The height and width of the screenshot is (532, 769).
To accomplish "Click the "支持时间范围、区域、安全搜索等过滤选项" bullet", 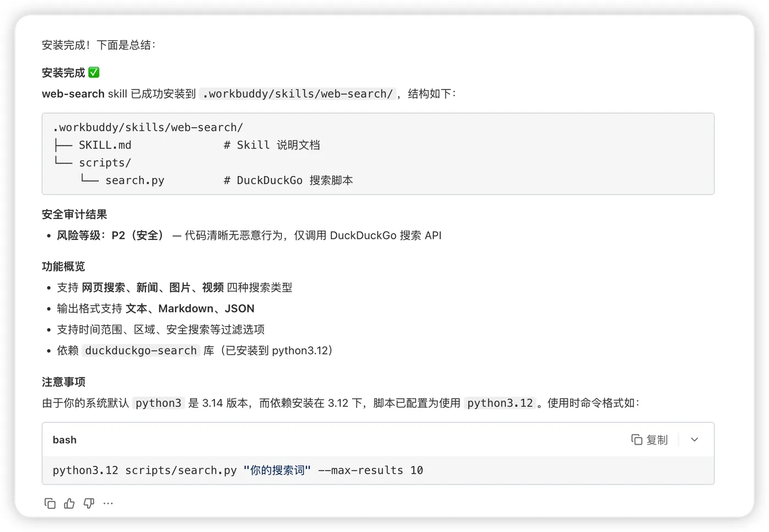I will (x=161, y=329).
